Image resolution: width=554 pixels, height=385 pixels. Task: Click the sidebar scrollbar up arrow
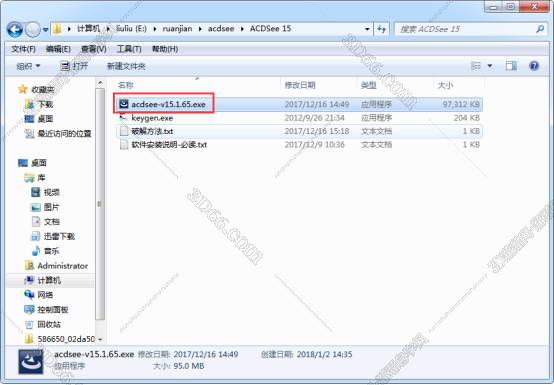[100, 83]
